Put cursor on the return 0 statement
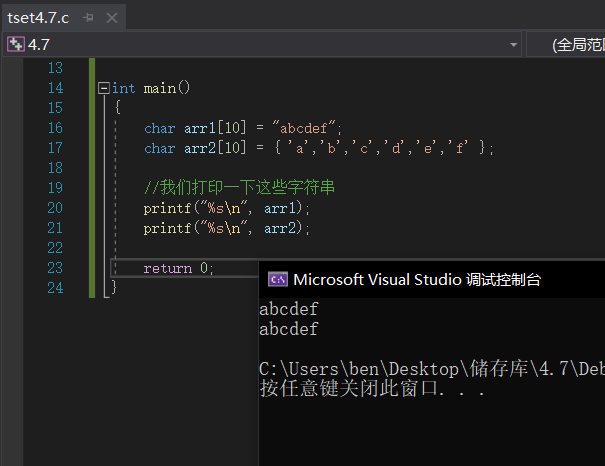 click(x=178, y=268)
